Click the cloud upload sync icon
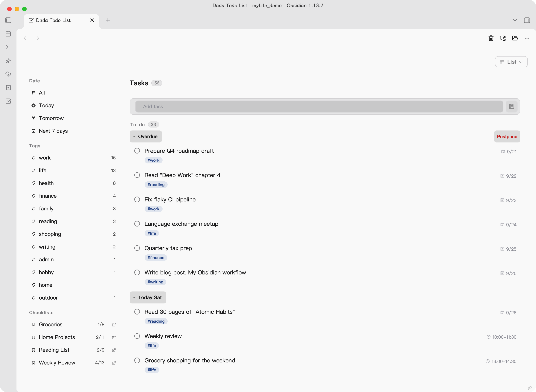The width and height of the screenshot is (536, 392). pyautogui.click(x=8, y=74)
